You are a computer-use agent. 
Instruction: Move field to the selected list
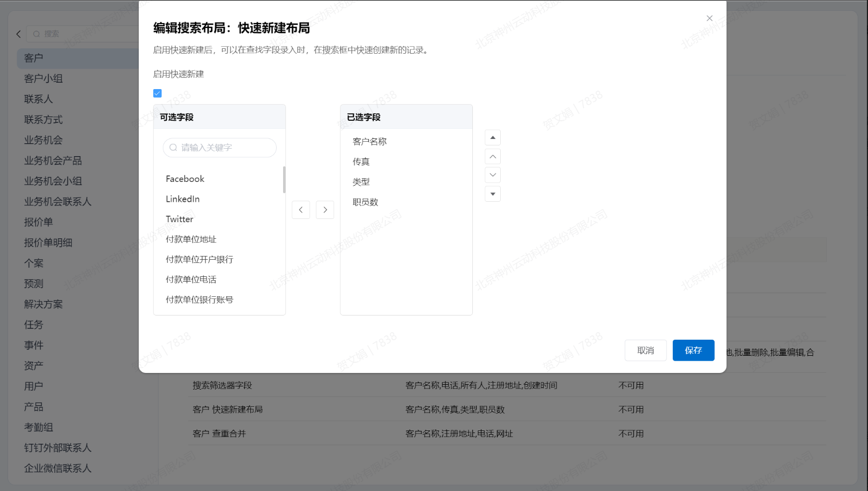(x=325, y=210)
